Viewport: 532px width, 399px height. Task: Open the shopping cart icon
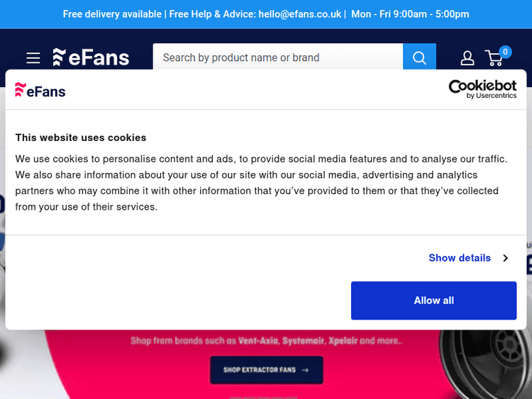493,59
